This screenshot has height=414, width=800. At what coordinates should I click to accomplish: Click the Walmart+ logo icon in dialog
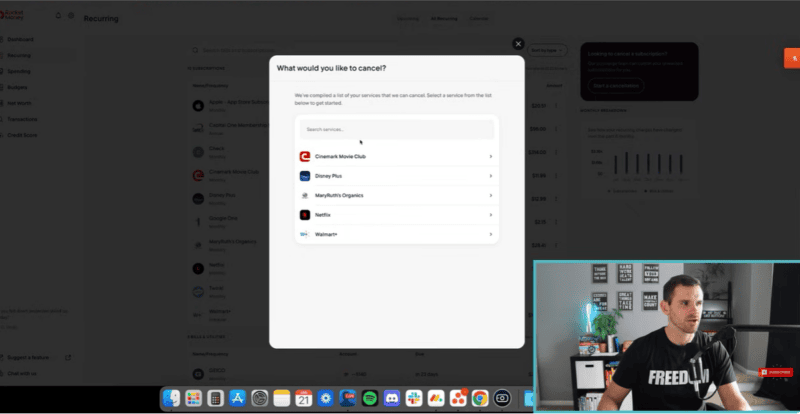(305, 234)
